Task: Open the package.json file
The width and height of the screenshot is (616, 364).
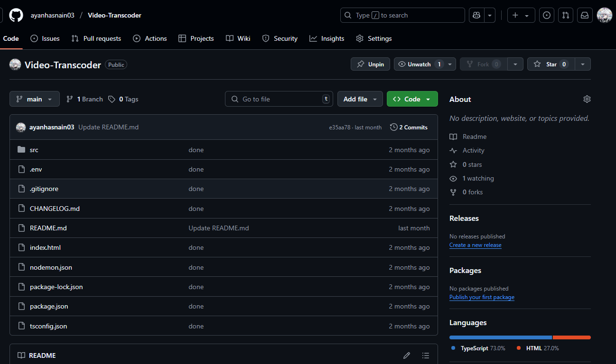Action: (x=49, y=306)
